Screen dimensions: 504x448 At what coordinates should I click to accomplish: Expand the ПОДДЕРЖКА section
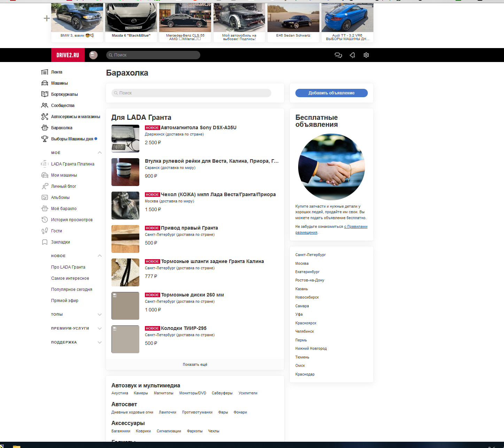[x=100, y=342]
